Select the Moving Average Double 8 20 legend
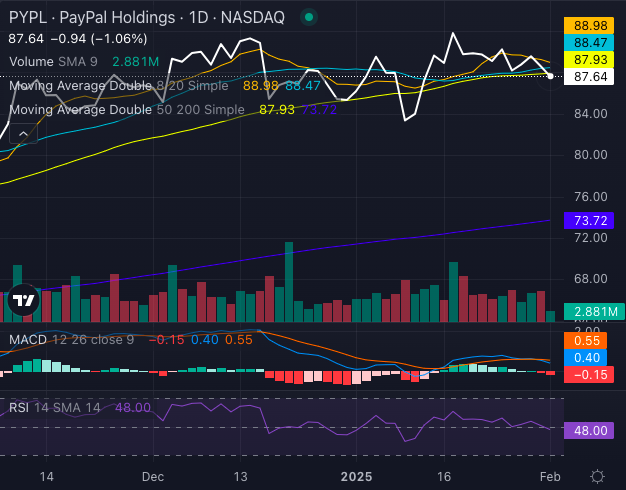Viewport: 626px width, 490px height. point(120,86)
